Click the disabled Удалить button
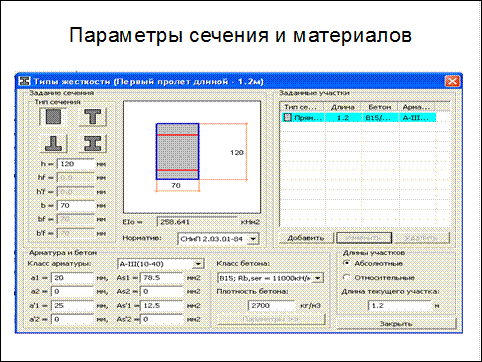Image resolution: width=482 pixels, height=362 pixels. point(421,238)
